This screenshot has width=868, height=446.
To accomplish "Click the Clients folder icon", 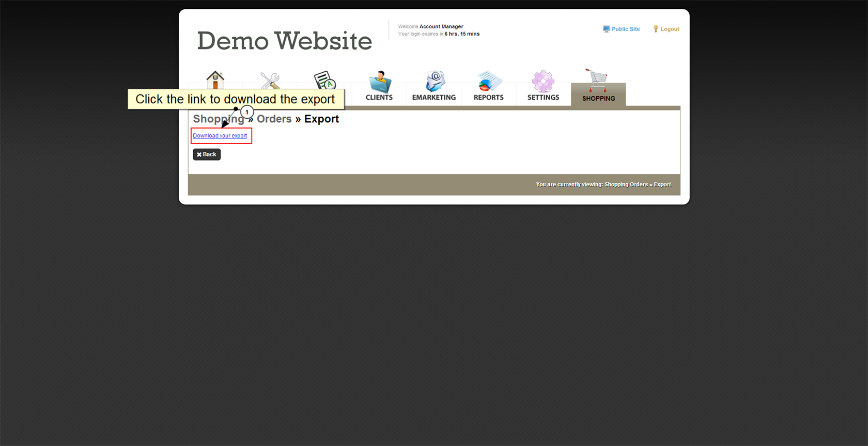I will click(380, 82).
